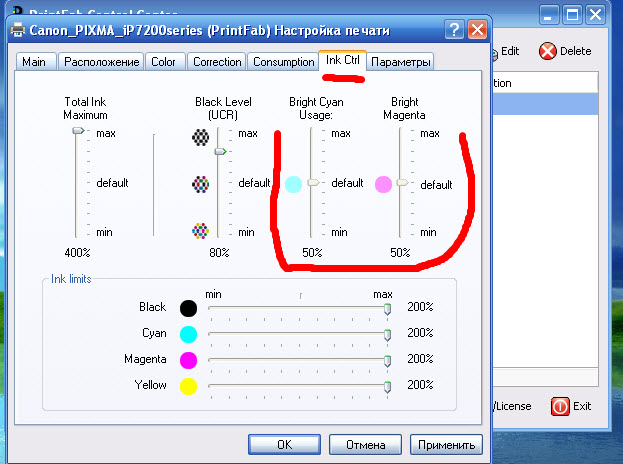Click the Cyan ink limit slider handle
623x464 pixels.
[x=387, y=335]
